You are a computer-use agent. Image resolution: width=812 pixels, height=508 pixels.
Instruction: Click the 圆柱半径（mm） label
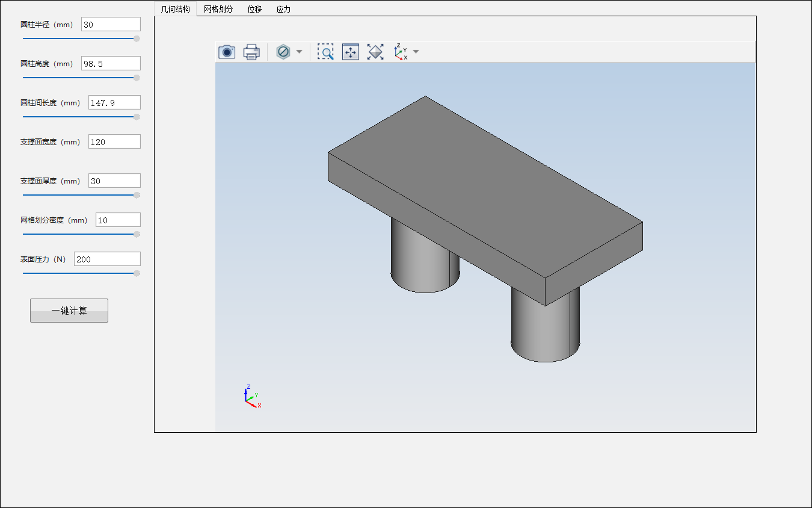coord(47,25)
